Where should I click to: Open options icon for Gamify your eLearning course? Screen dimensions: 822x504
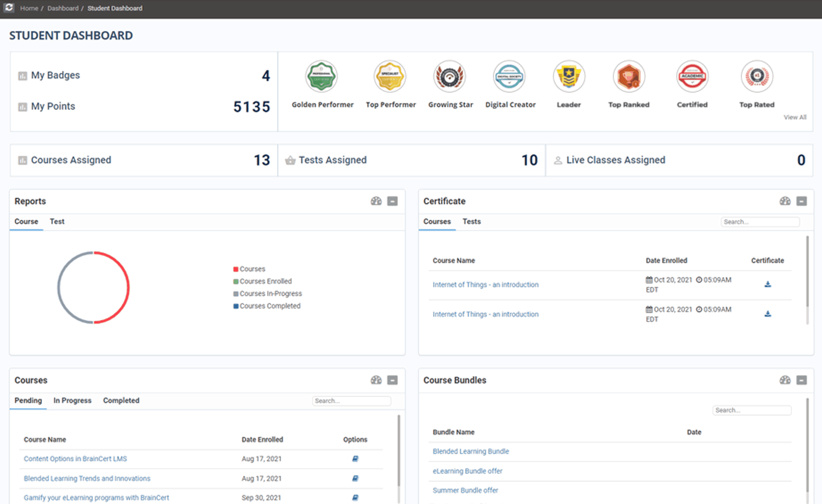coord(355,498)
